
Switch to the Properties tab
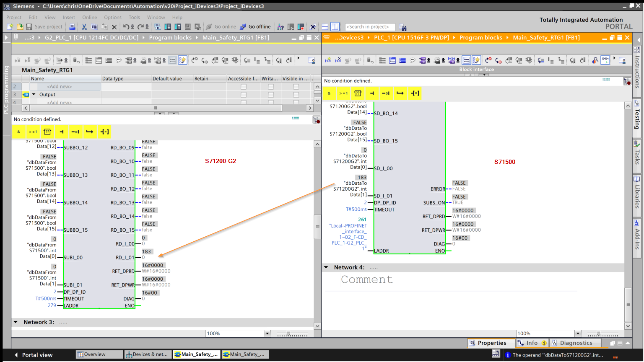(x=491, y=343)
